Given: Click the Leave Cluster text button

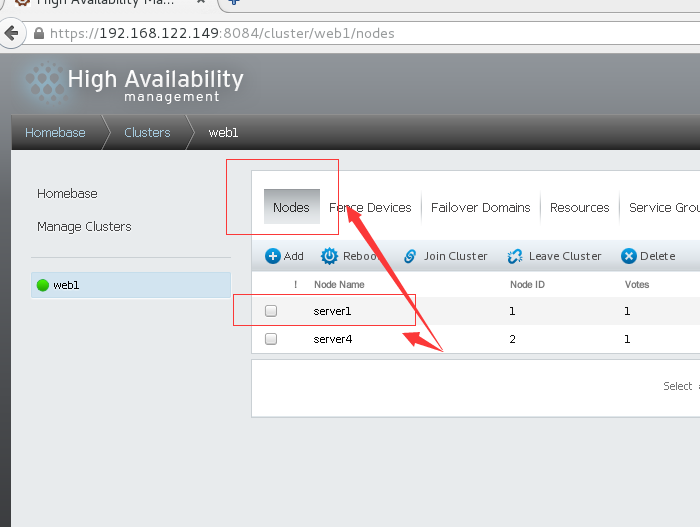Looking at the screenshot, I should click(x=565, y=256).
